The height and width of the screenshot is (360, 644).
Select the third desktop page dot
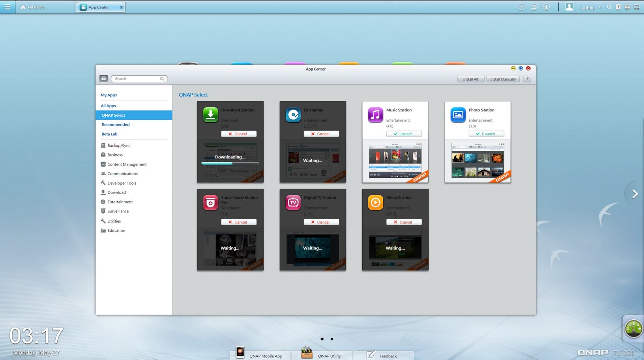point(332,339)
